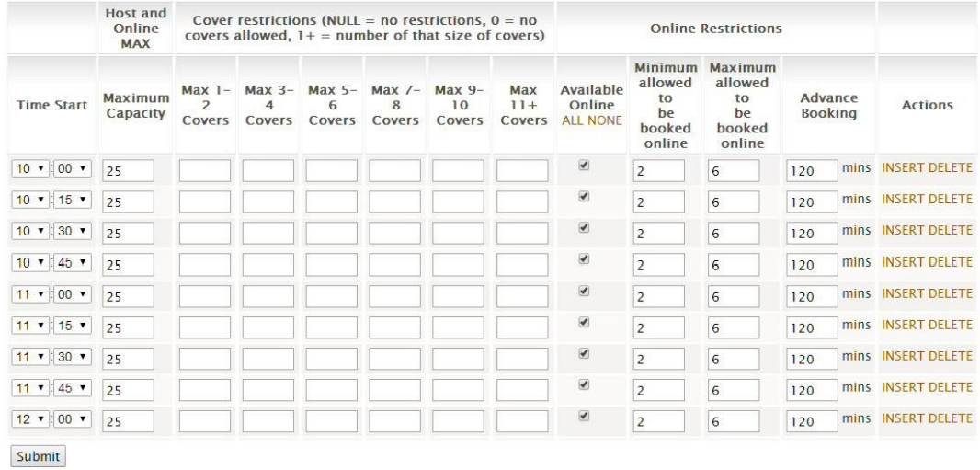Click Max 1-2 Covers field in 10:30 row
The image size is (980, 470).
(x=204, y=234)
